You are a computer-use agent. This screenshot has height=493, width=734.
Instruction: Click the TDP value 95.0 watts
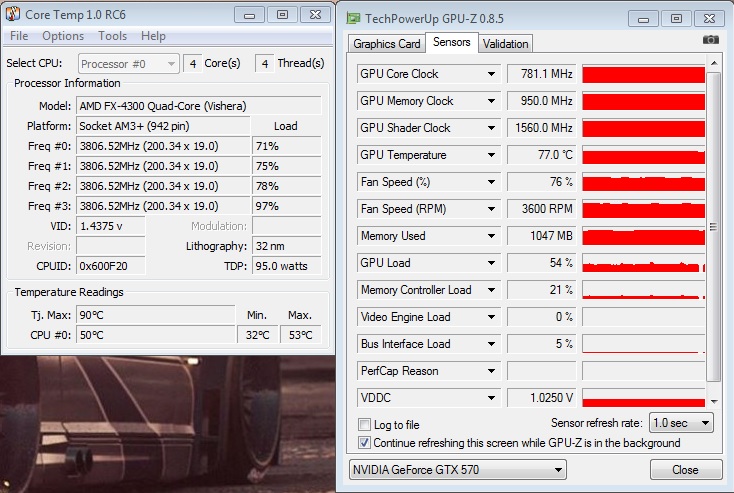pyautogui.click(x=286, y=266)
